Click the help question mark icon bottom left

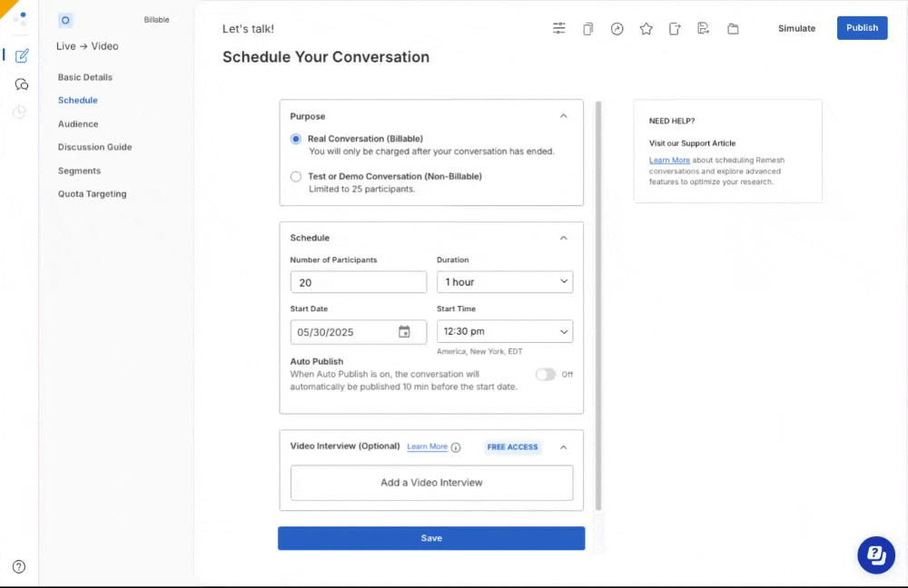click(x=19, y=566)
